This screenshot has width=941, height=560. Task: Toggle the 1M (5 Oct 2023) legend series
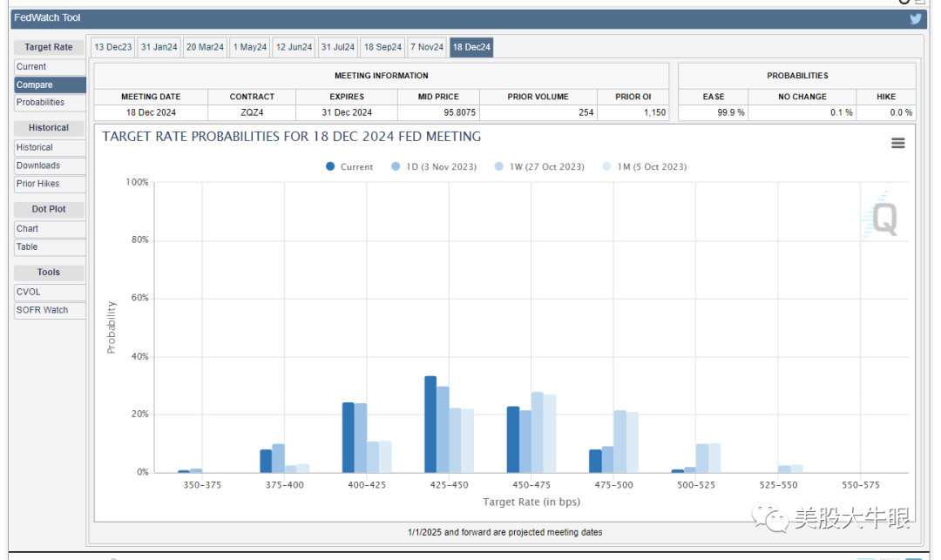(x=645, y=166)
